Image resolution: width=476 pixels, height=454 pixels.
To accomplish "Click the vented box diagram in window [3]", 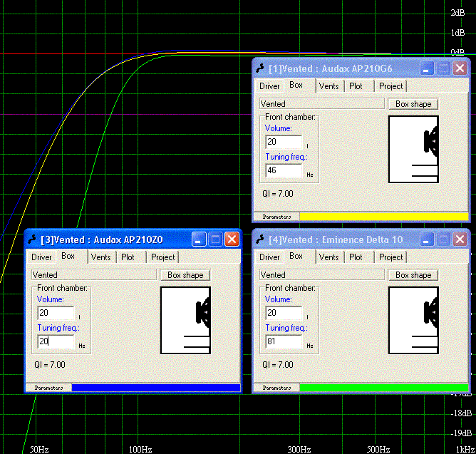I will [185, 320].
